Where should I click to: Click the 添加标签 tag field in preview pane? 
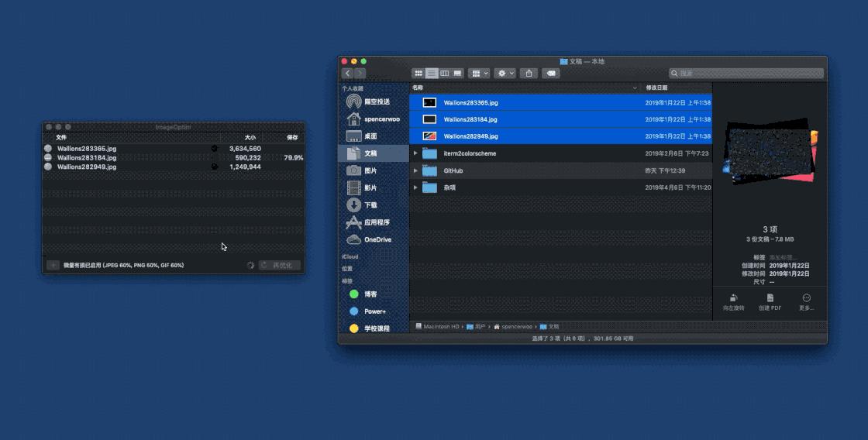783,257
